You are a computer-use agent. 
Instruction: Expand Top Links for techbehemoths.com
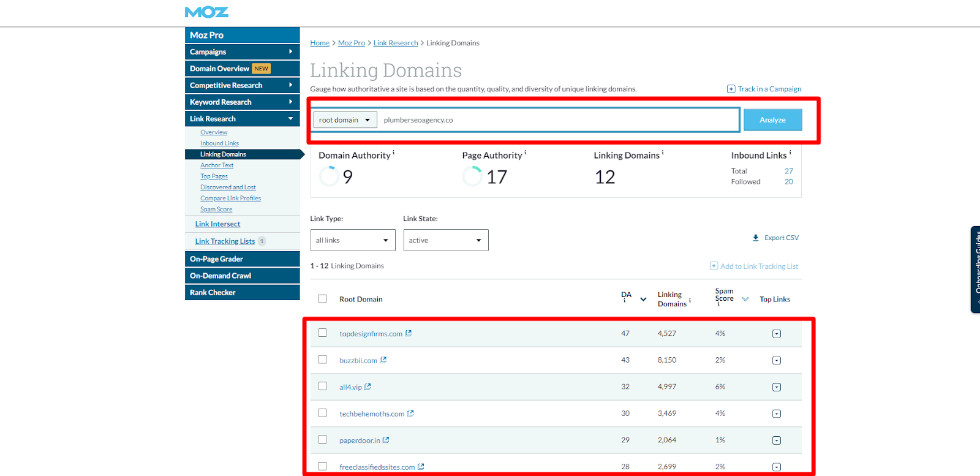[777, 414]
